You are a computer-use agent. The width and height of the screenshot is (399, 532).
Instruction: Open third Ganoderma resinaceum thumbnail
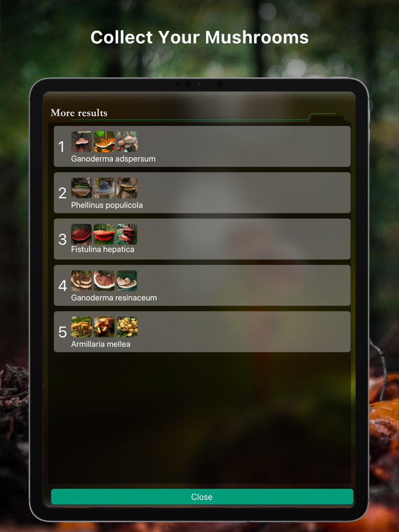pyautogui.click(x=127, y=281)
